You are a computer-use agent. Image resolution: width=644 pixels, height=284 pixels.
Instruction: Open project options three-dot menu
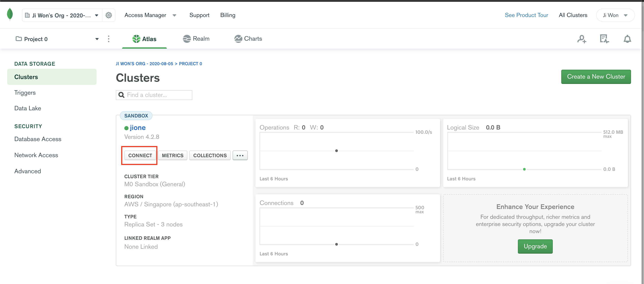(x=108, y=39)
